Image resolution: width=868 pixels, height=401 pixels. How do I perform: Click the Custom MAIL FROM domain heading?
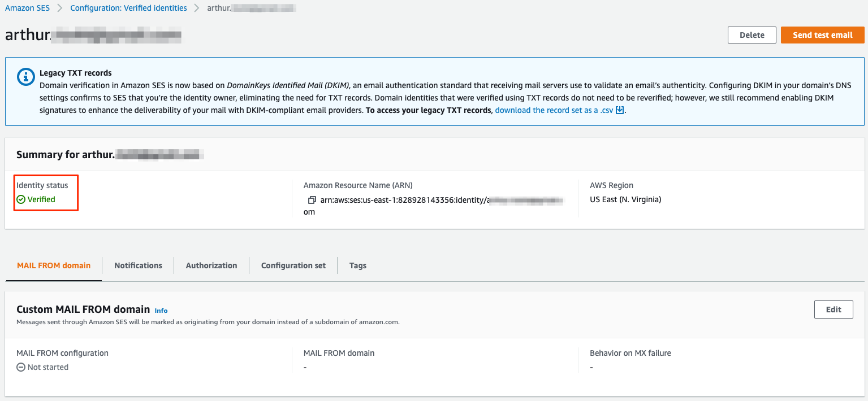click(83, 310)
